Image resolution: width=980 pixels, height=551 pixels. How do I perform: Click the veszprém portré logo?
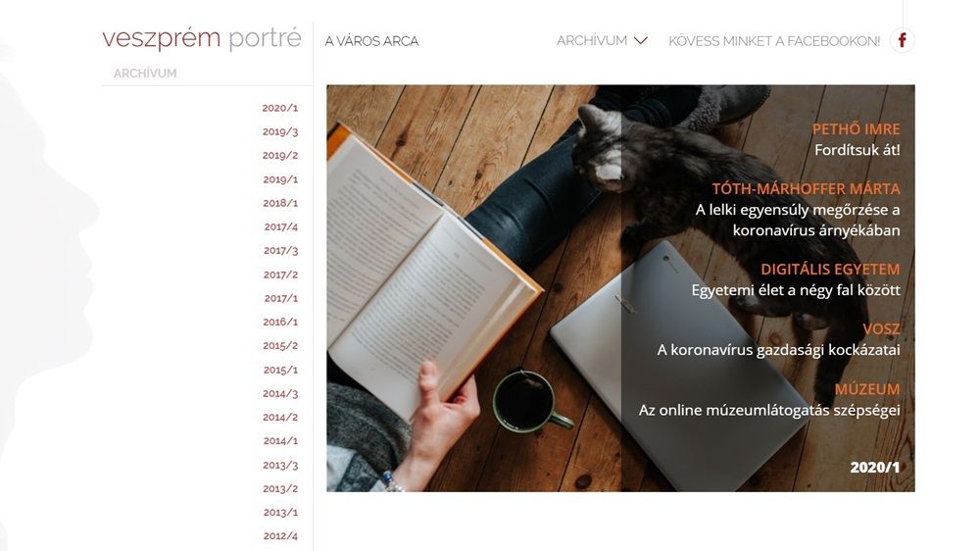[x=202, y=38]
